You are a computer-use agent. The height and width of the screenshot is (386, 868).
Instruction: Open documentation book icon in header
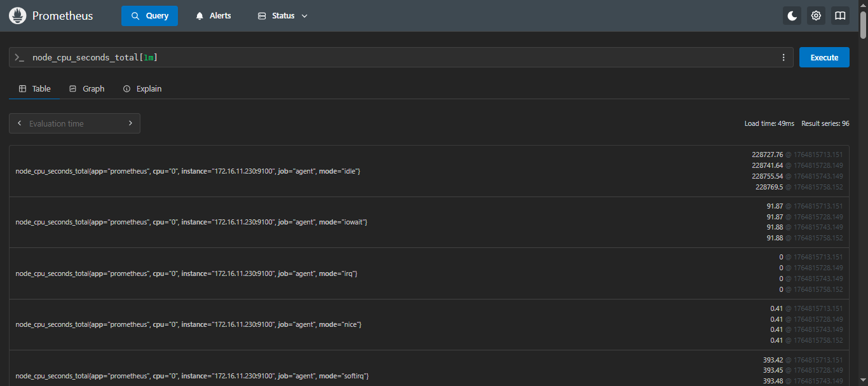(840, 16)
